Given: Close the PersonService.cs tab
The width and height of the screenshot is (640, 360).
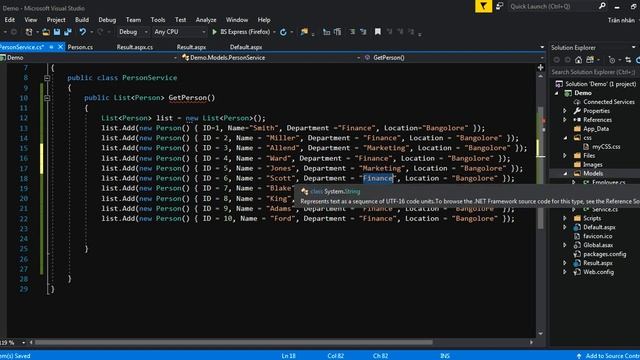Looking at the screenshot, I should 60,47.
